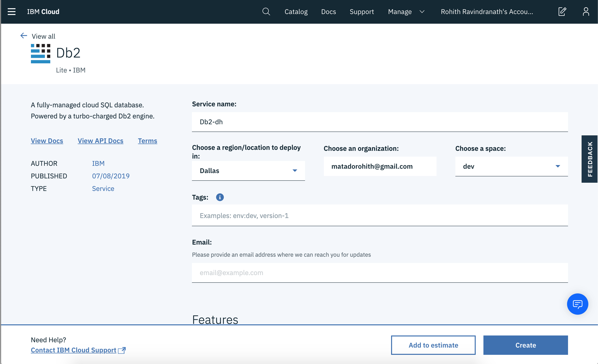Open the chat support bubble icon
This screenshot has width=598, height=364.
(x=577, y=304)
